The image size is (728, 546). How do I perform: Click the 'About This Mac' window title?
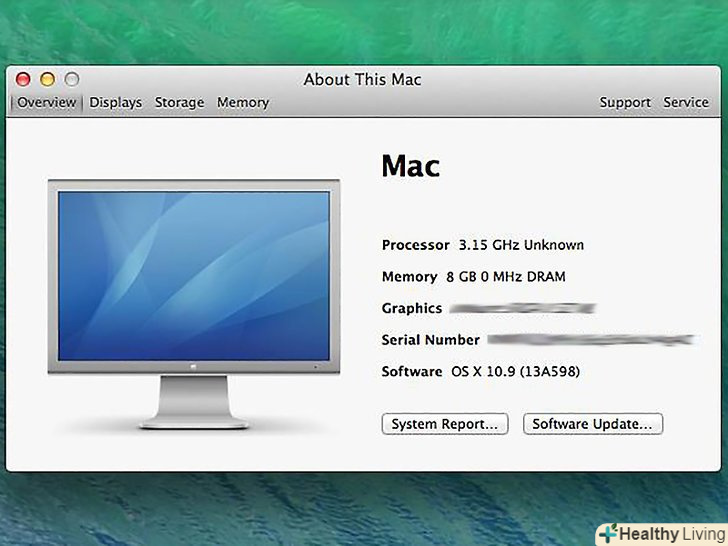click(363, 80)
